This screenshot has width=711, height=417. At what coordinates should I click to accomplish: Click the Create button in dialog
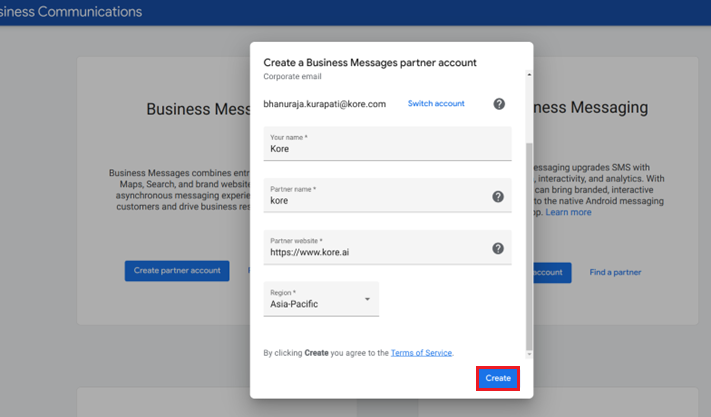(498, 378)
